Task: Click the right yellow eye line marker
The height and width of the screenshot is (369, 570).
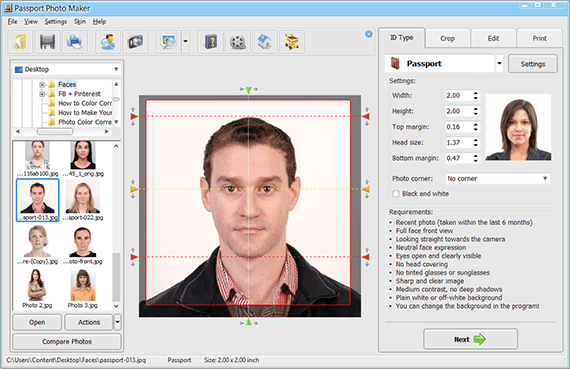Action: coord(366,189)
